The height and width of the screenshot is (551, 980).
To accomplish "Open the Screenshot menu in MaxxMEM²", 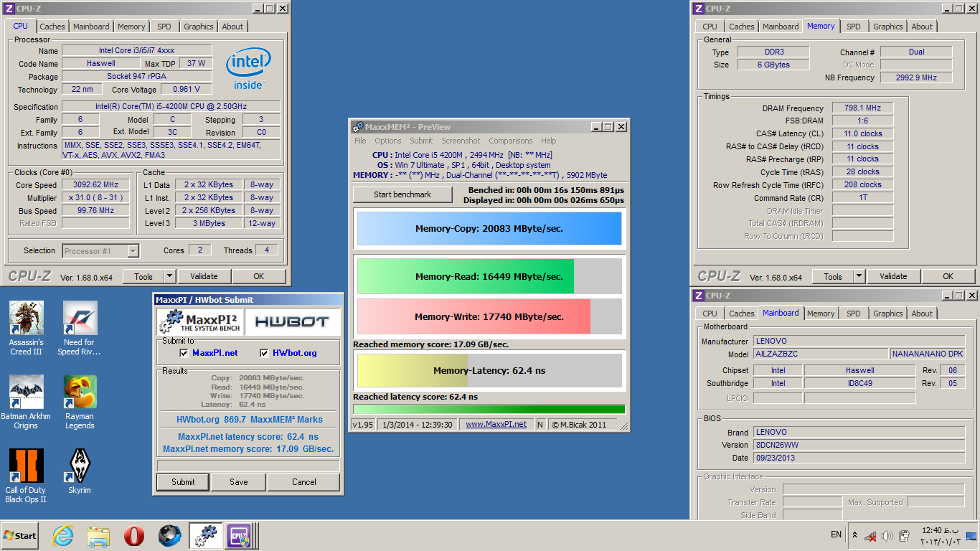I will (x=461, y=141).
